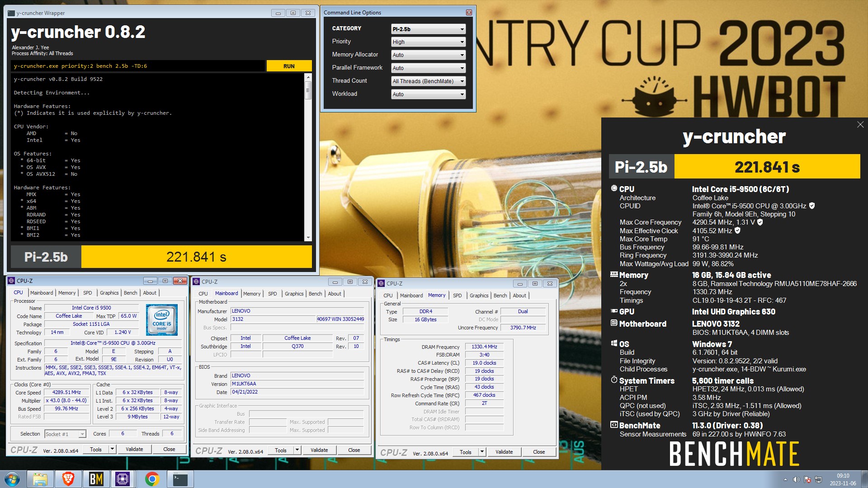Open Google Chrome from the taskbar
Viewport: 868px width, 488px height.
tap(152, 479)
